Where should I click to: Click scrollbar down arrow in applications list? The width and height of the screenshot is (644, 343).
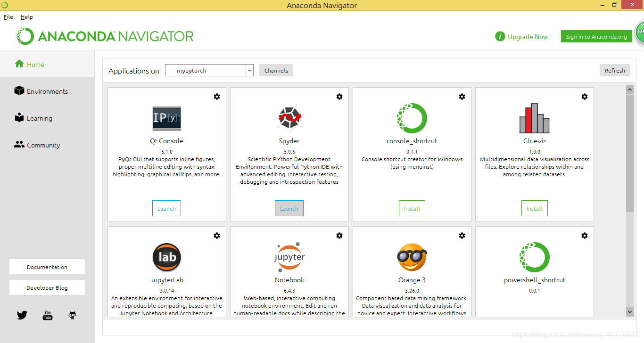[629, 311]
